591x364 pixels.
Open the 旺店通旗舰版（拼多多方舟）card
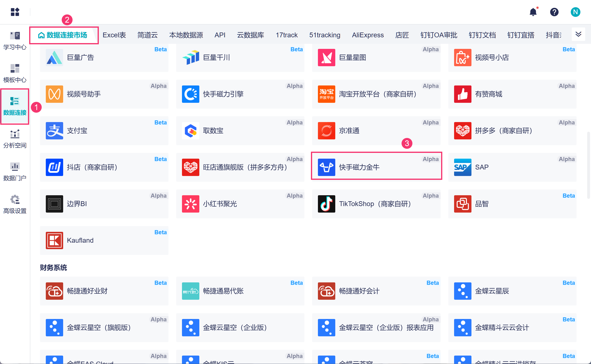pyautogui.click(x=240, y=167)
